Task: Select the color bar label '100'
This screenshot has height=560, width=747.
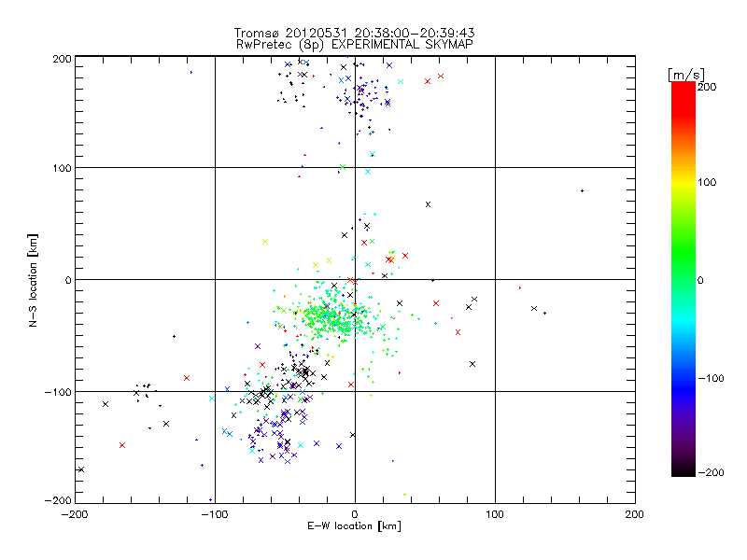Action: tap(707, 182)
